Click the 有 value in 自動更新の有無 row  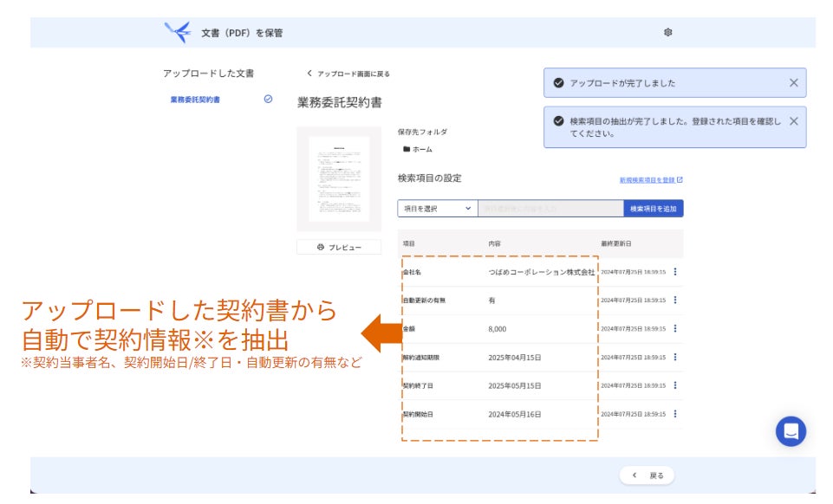[492, 300]
